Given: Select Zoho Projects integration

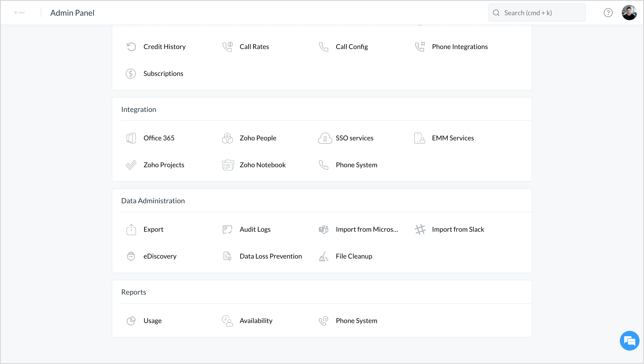Looking at the screenshot, I should coord(164,165).
